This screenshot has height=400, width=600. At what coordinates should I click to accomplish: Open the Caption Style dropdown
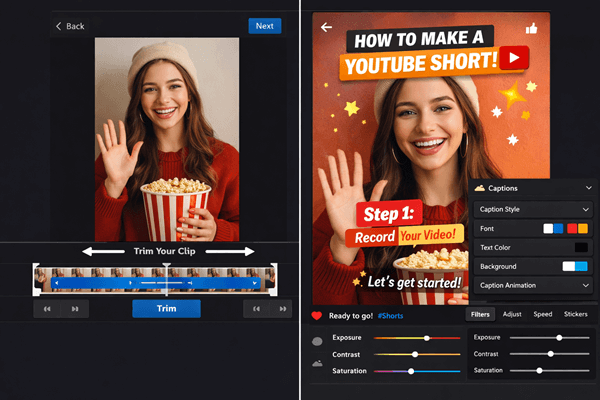point(587,209)
